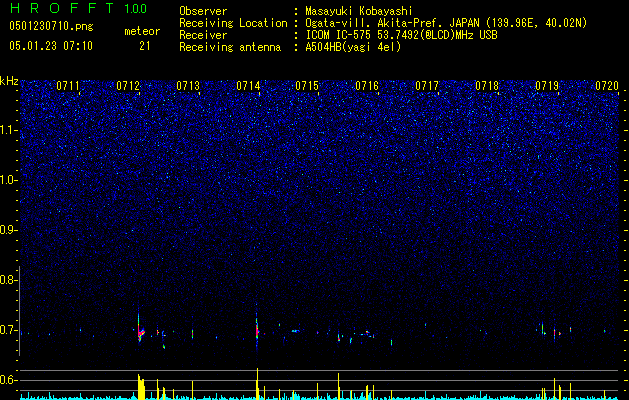
Task: Click the Observer label
Action: [x=203, y=11]
